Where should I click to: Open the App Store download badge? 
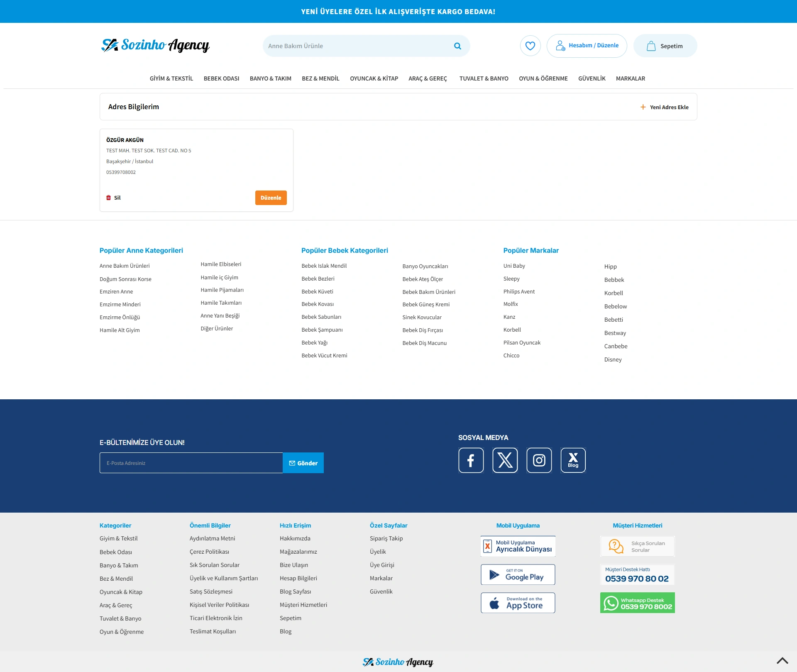[518, 603]
